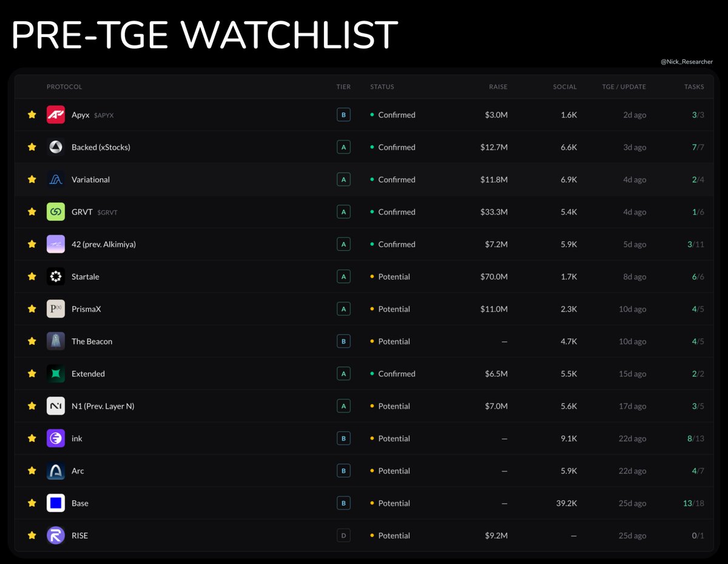
Task: Open the 42 (prev. Alkimiya) name
Action: (x=104, y=244)
